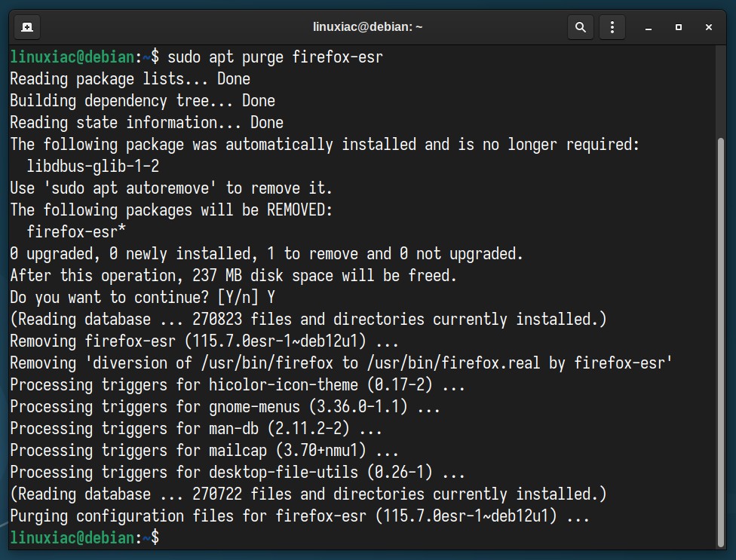Open the three-dot terminal menu
736x560 pixels.
click(612, 27)
